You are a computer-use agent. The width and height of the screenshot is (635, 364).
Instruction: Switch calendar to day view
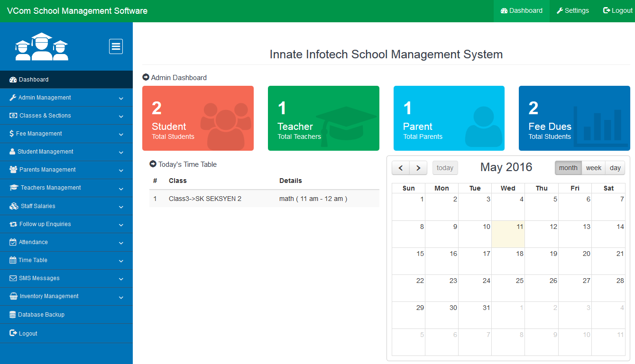tap(615, 168)
